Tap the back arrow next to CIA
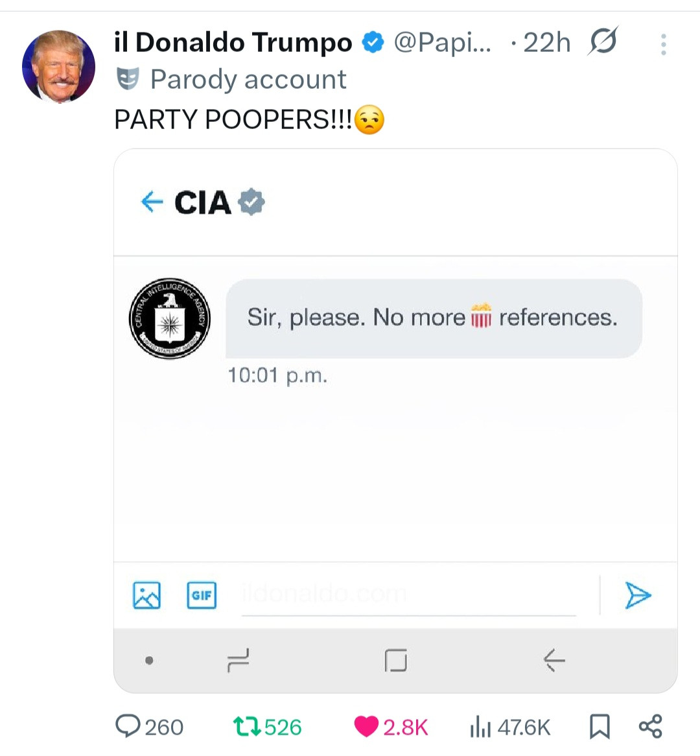Viewport: 700px width, 756px height. (x=152, y=202)
